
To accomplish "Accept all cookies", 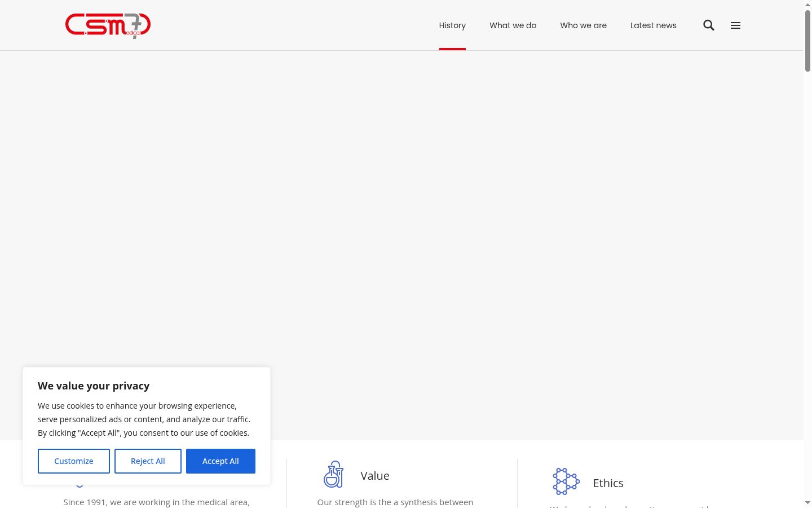I will [220, 461].
